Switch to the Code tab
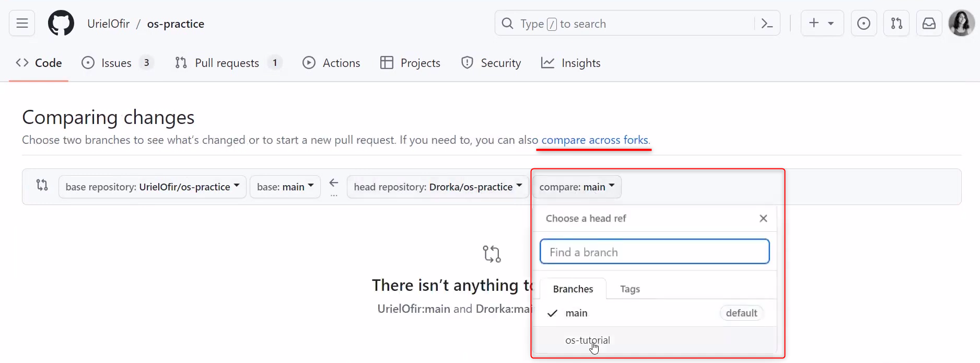This screenshot has height=363, width=980. pos(39,63)
